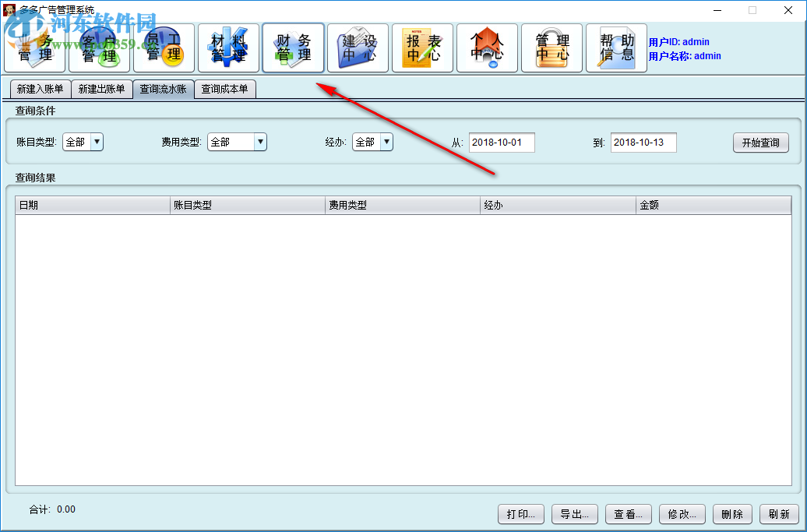This screenshot has height=532, width=807.
Task: Click the 刷新 refresh button
Action: [x=779, y=514]
